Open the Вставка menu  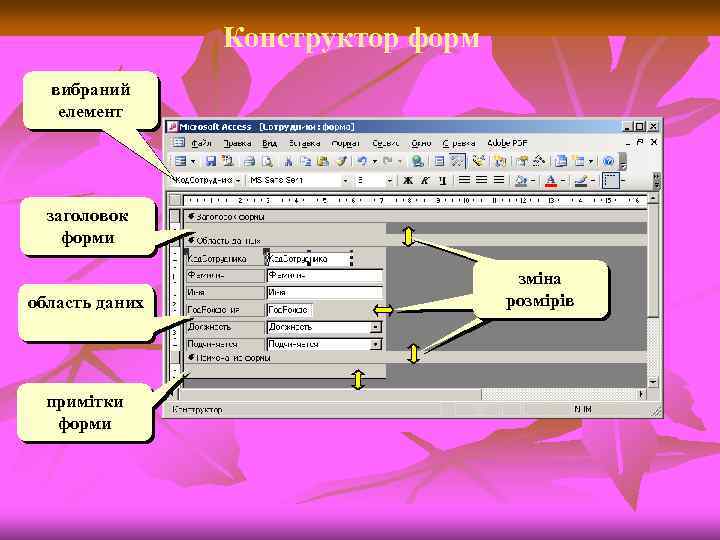pyautogui.click(x=304, y=143)
